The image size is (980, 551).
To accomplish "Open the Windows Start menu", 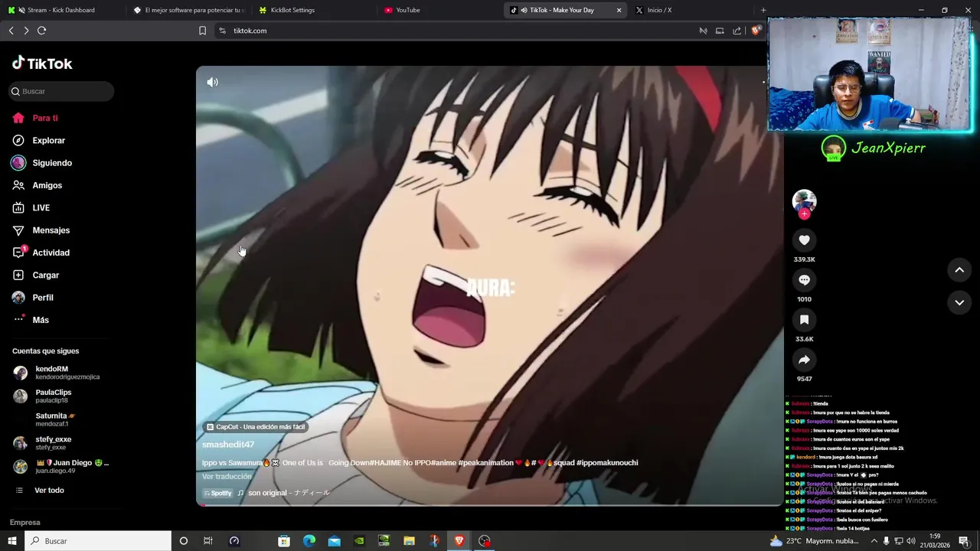I will point(11,541).
